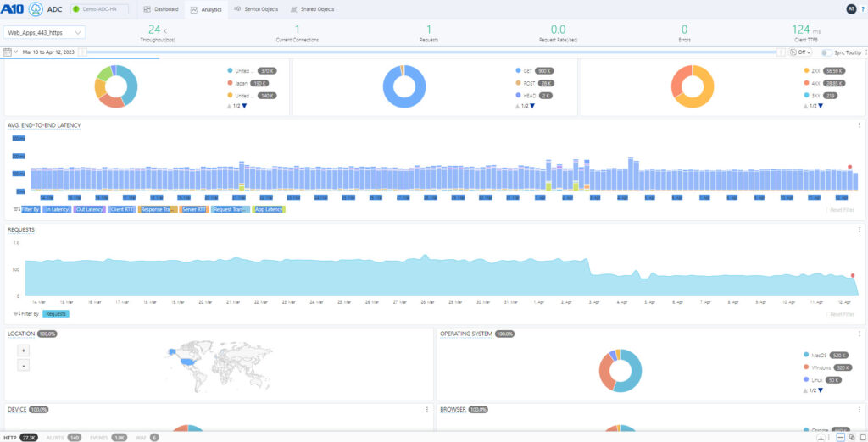Click the calendar date range icon
The image size is (868, 442).
point(7,52)
